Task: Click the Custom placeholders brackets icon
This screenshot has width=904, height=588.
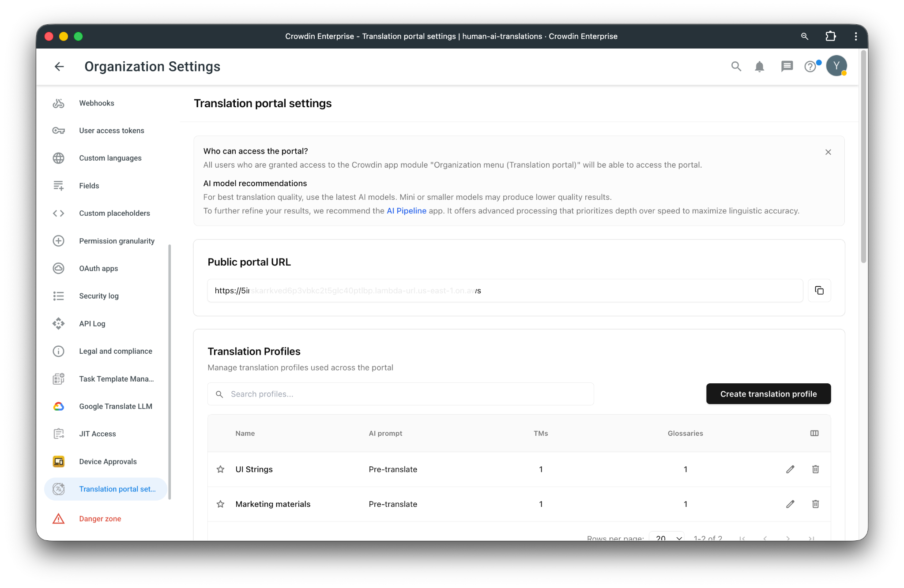Action: (59, 213)
